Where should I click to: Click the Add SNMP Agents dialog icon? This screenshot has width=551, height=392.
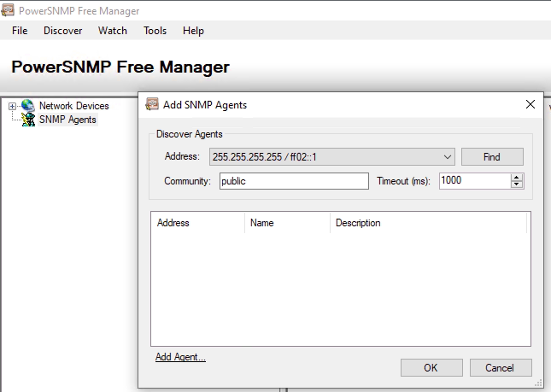pyautogui.click(x=152, y=105)
